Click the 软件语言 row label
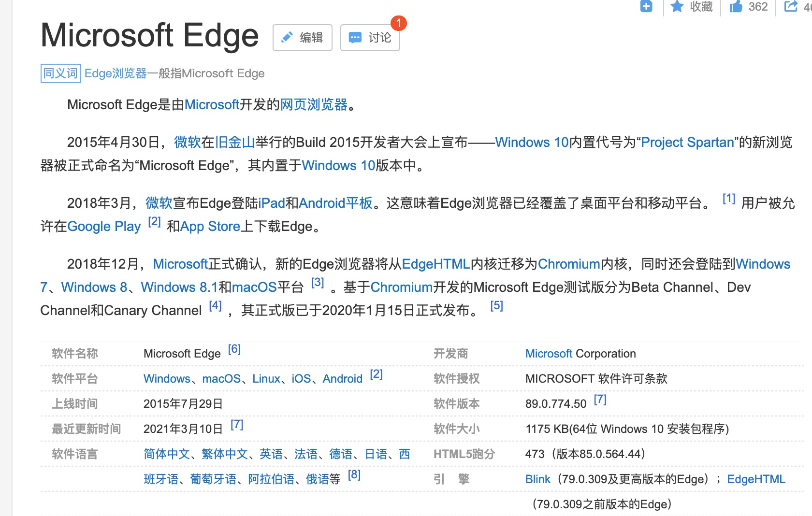This screenshot has width=812, height=516. (75, 454)
